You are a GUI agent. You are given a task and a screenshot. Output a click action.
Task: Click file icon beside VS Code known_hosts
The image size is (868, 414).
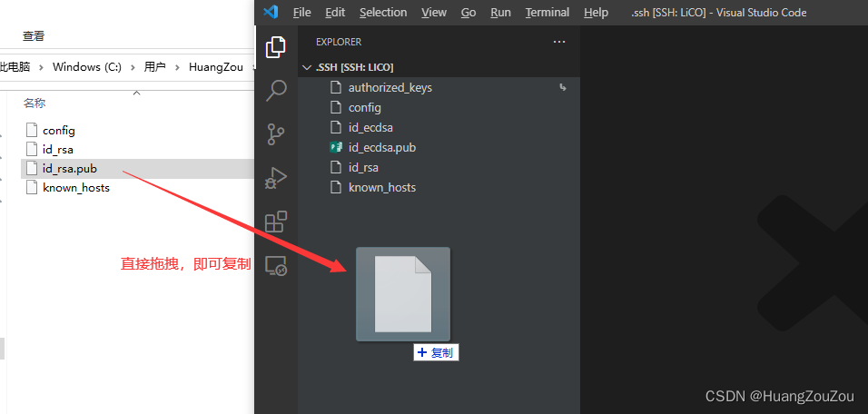coord(335,187)
